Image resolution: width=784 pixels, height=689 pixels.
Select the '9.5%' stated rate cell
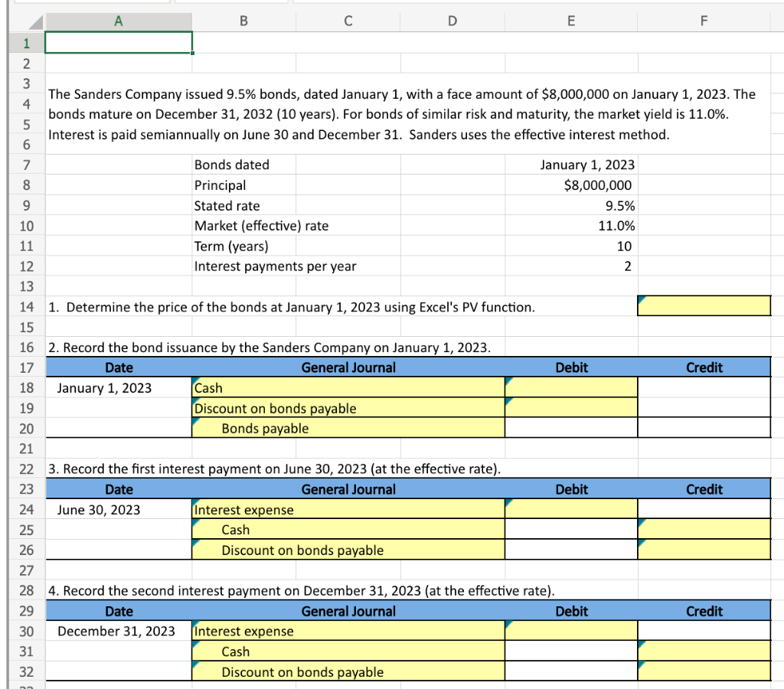point(571,205)
